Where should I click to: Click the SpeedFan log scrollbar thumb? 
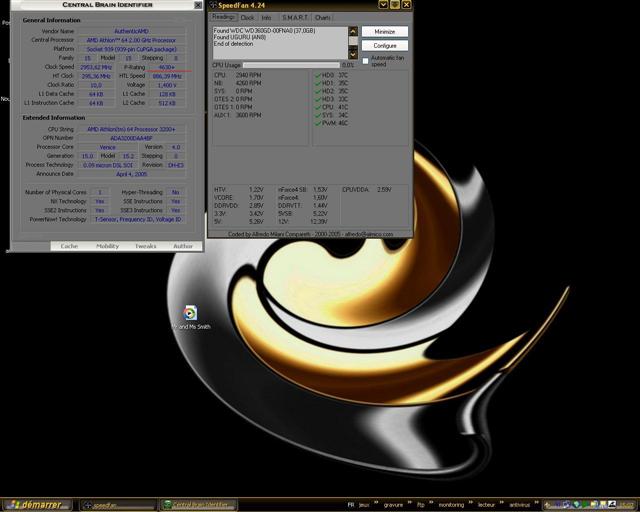coord(353,41)
